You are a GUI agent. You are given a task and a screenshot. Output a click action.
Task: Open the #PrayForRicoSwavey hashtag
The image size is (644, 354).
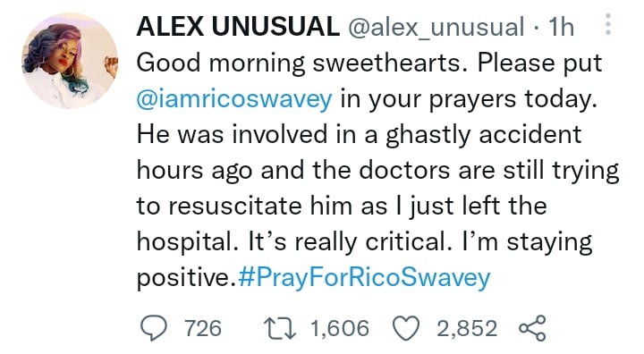pos(364,278)
